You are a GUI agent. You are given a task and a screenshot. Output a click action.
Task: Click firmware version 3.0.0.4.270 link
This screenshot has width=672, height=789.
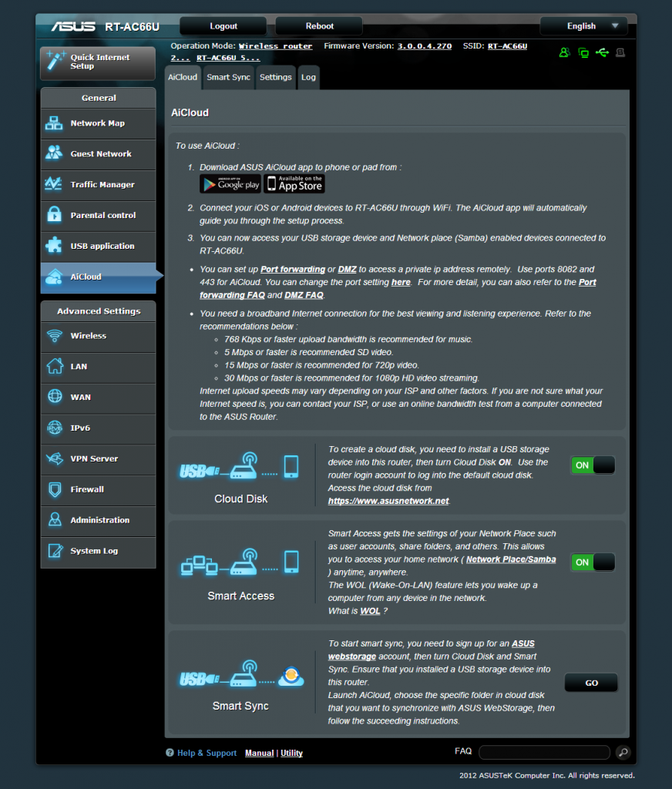pyautogui.click(x=425, y=46)
